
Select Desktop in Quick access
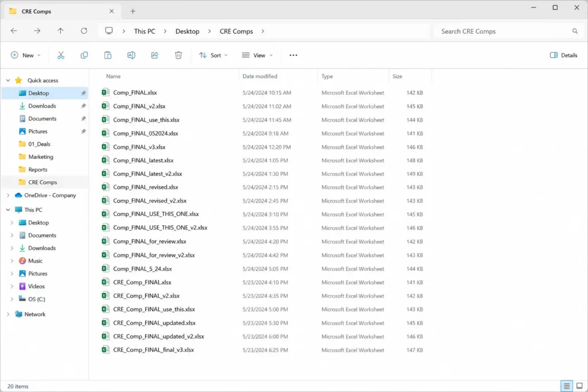45,93
